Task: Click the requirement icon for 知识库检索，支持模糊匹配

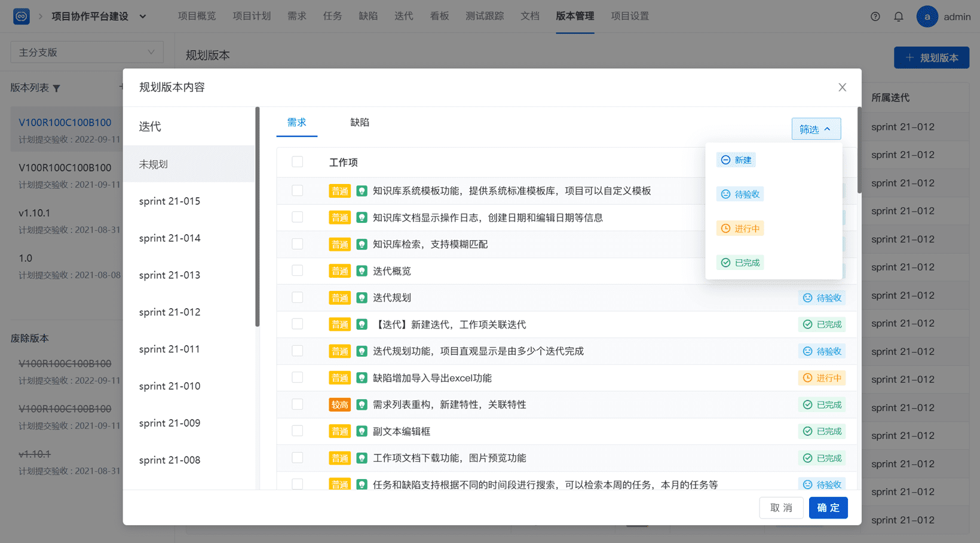Action: 362,244
